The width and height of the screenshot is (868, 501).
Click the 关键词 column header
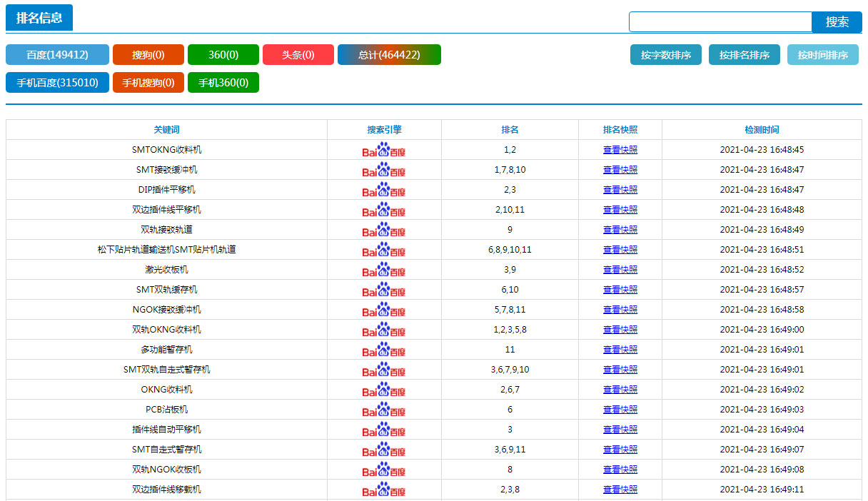click(166, 130)
